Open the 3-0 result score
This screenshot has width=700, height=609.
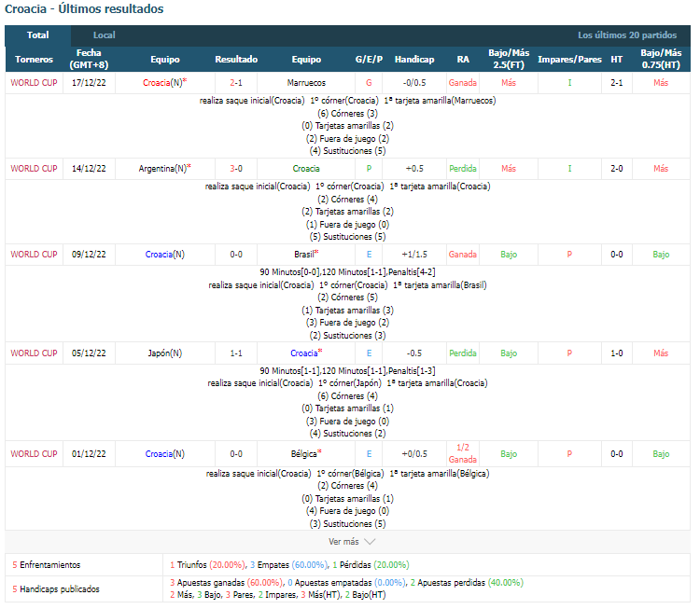tap(236, 169)
